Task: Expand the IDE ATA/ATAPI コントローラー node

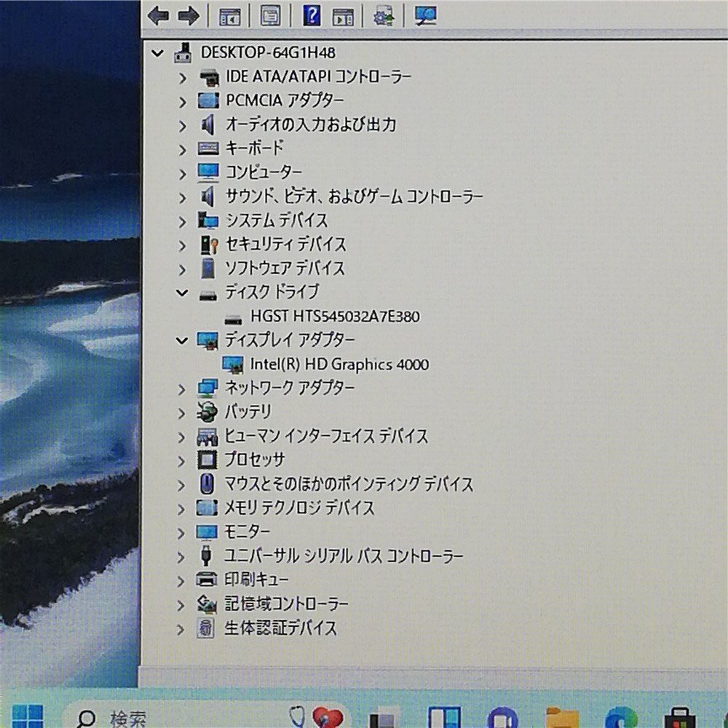Action: (x=183, y=78)
